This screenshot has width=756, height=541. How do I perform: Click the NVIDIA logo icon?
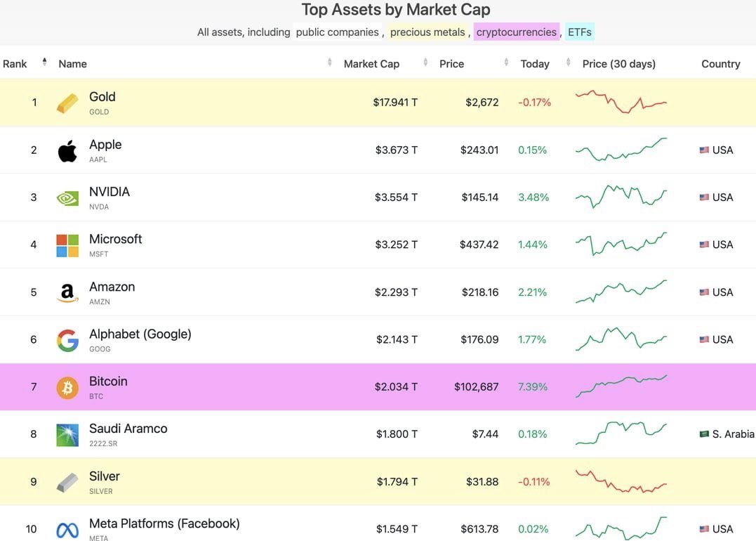(x=67, y=198)
